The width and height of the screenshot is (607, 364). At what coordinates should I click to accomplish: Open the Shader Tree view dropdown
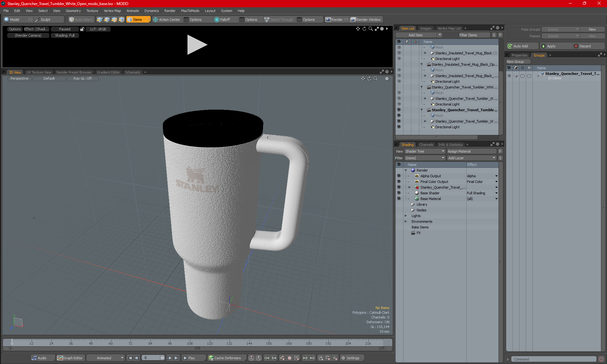(425, 151)
